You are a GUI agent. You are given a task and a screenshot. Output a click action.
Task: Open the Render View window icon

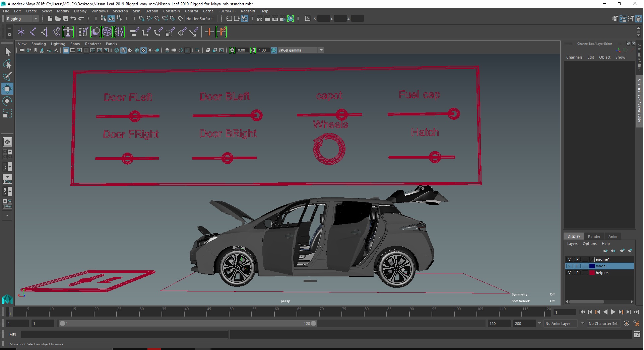260,19
